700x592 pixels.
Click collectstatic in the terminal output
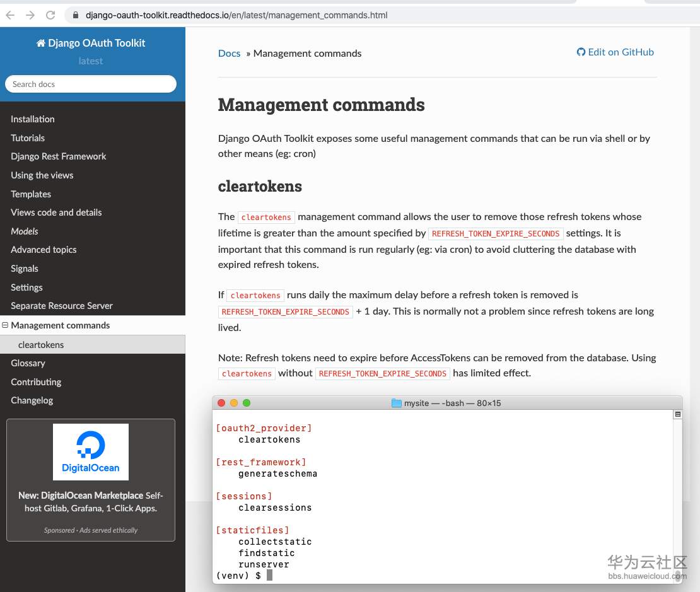click(275, 542)
